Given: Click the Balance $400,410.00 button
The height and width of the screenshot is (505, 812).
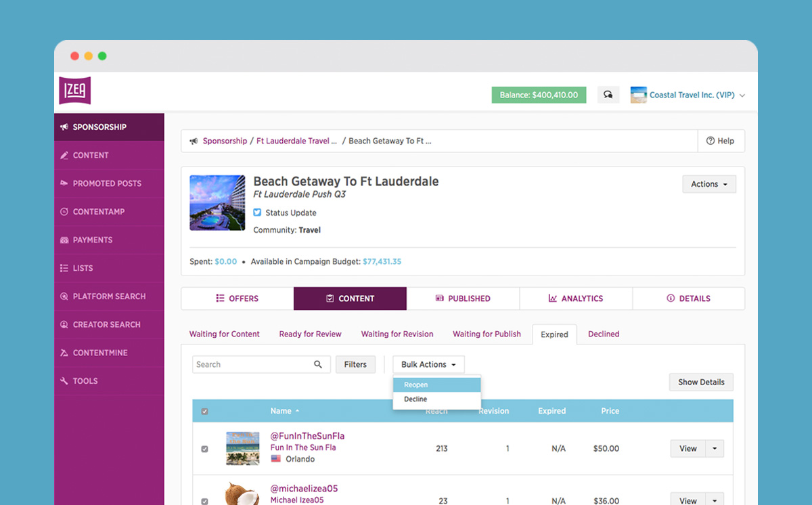Looking at the screenshot, I should click(x=539, y=95).
